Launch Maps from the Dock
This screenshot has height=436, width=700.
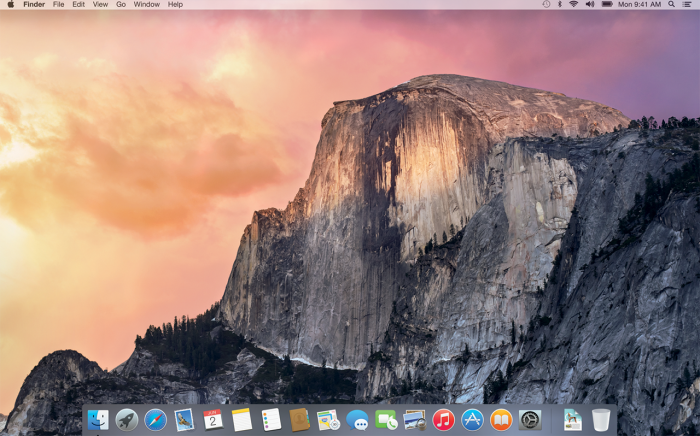(x=328, y=420)
